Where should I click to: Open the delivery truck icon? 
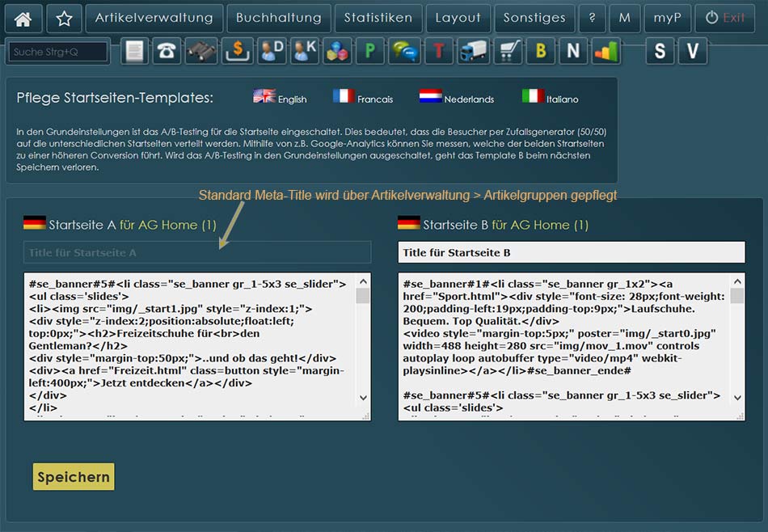coord(474,51)
